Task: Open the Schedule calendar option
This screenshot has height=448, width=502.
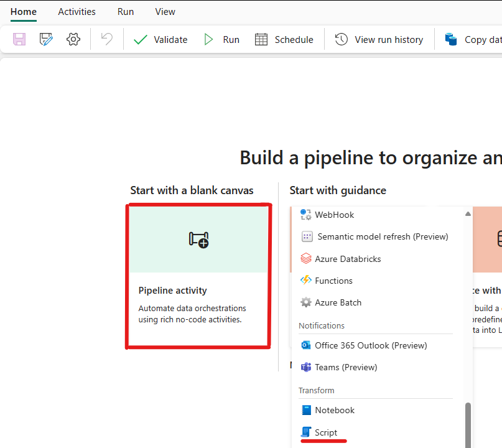Action: (284, 39)
